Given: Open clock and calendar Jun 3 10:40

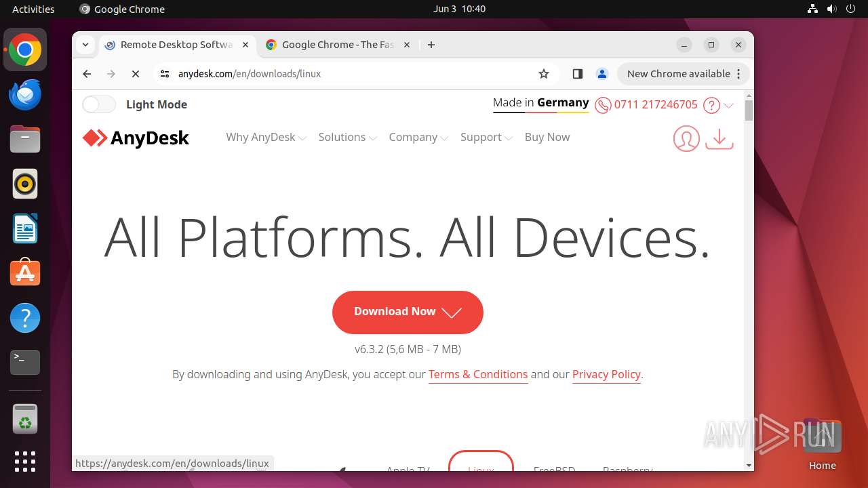Looking at the screenshot, I should click(x=460, y=9).
